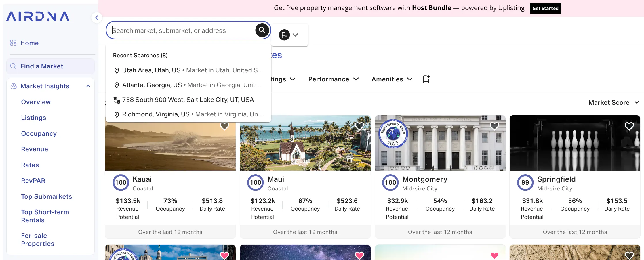Open the Springfield bowling pins thumbnail
The width and height of the screenshot is (644, 260).
[x=575, y=143]
